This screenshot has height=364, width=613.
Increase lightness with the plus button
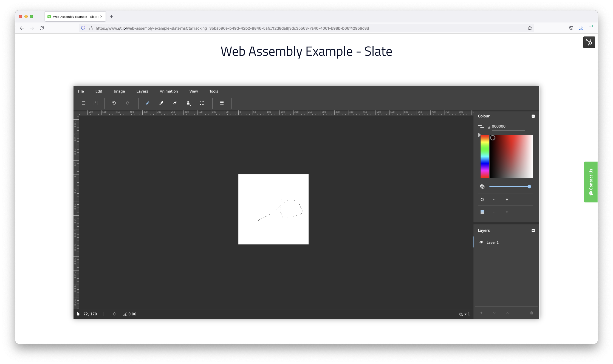[x=507, y=199]
